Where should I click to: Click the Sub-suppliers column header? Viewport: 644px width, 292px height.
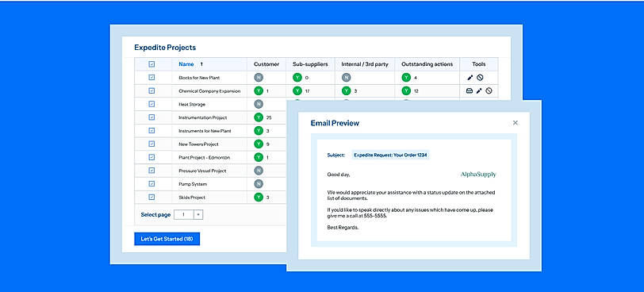[x=310, y=64]
